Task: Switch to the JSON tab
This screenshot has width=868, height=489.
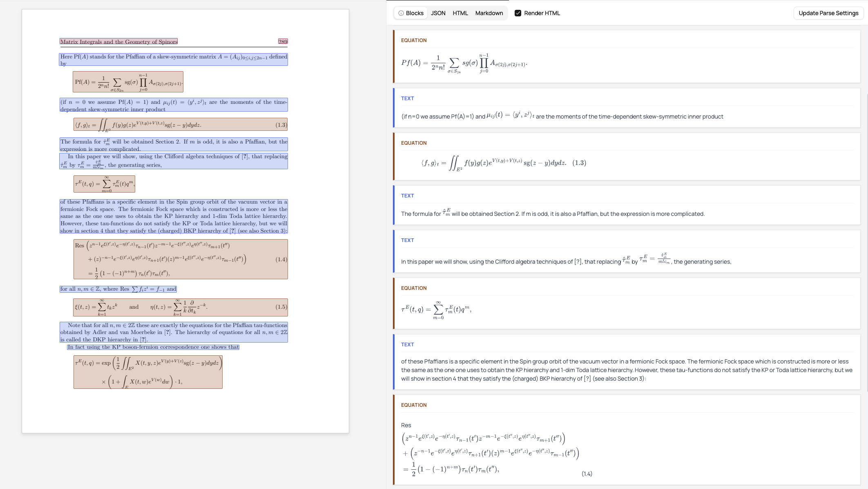Action: [x=438, y=13]
